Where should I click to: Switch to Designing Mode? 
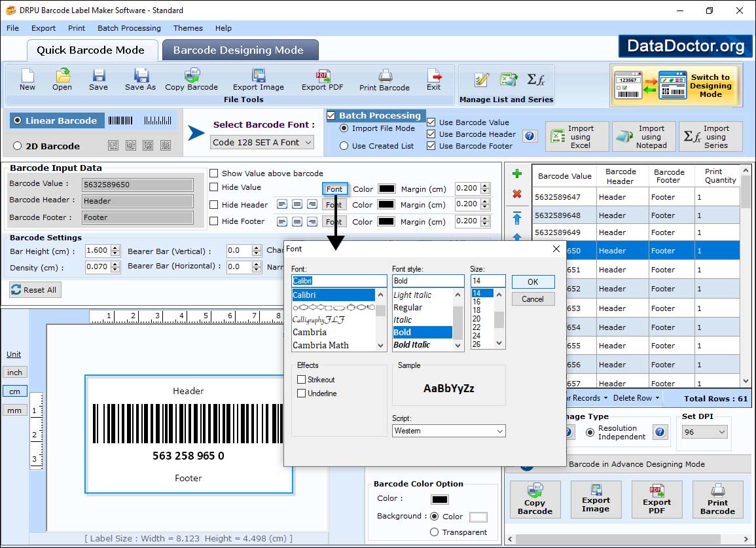[676, 86]
